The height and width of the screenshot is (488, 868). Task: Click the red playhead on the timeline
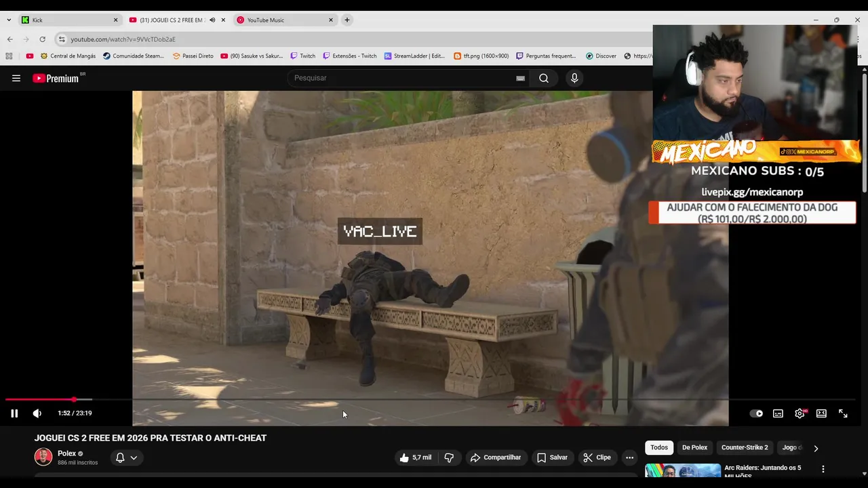pos(74,400)
